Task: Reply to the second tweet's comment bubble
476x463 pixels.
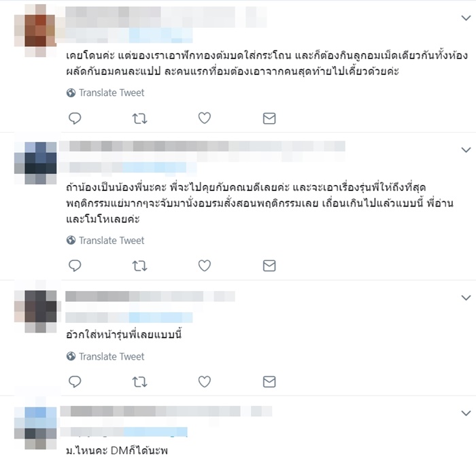Action: 75,266
